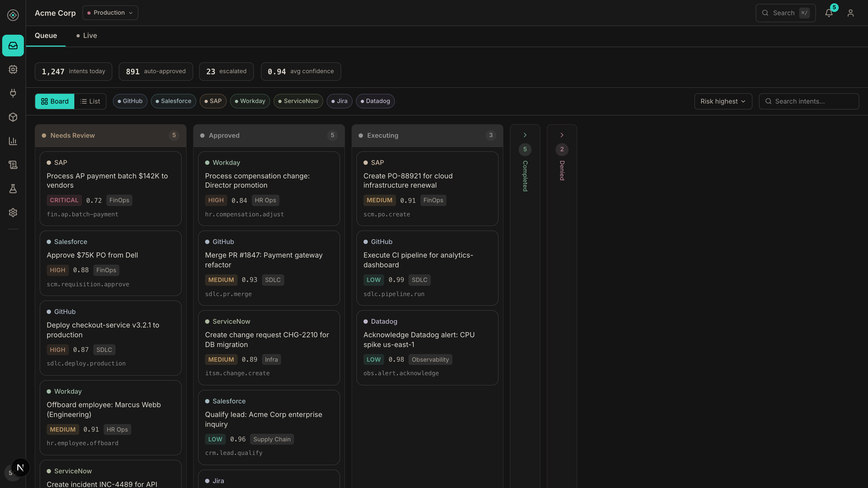Toggle the Jira filter chip
868x488 pixels.
(x=339, y=101)
